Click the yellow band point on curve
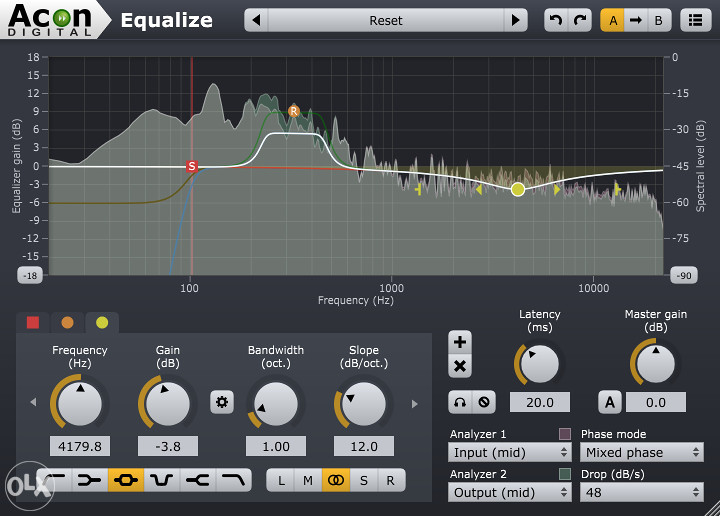This screenshot has width=720, height=516. tap(518, 189)
